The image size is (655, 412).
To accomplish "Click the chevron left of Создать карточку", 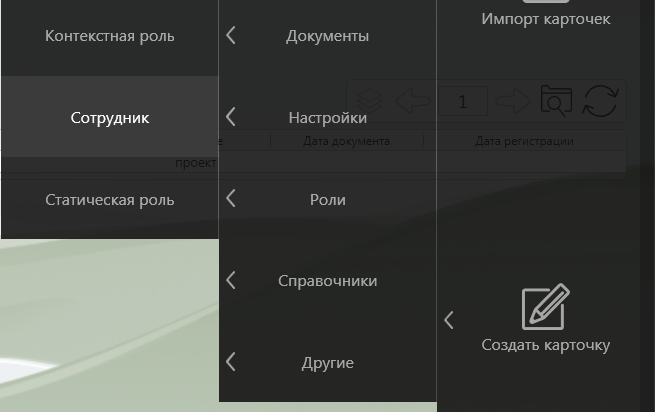I will (449, 320).
